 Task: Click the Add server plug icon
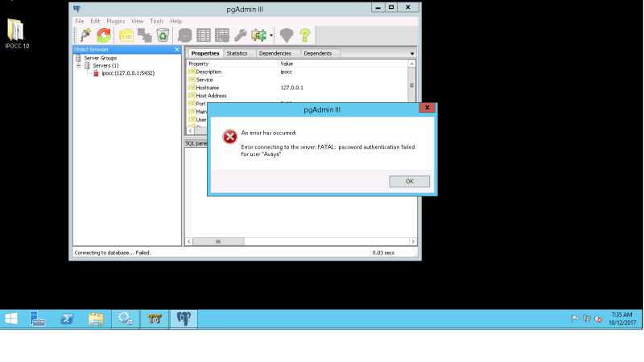point(85,35)
